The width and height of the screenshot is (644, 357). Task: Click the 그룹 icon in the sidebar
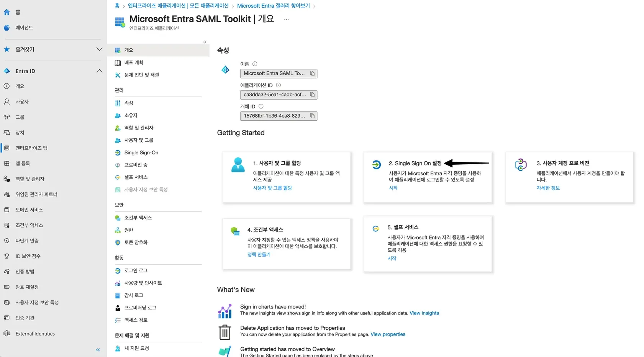click(7, 117)
